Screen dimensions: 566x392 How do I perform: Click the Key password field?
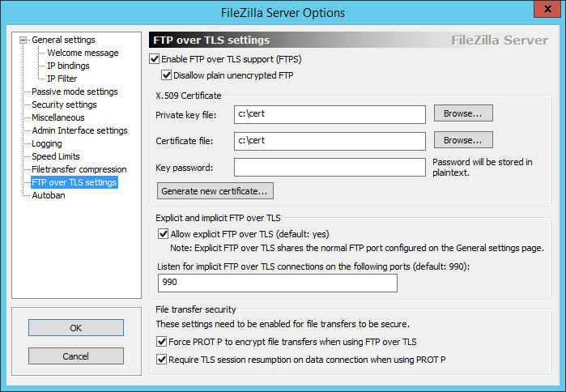330,168
